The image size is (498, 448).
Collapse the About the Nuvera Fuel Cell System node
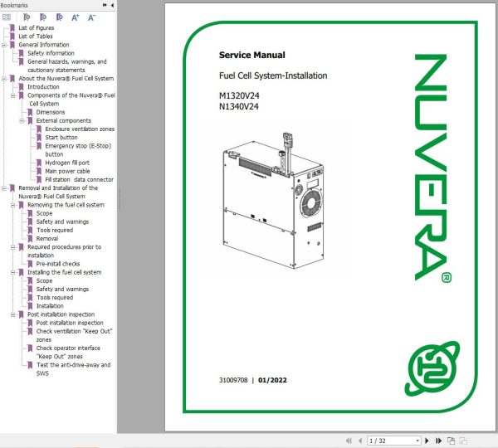point(4,79)
